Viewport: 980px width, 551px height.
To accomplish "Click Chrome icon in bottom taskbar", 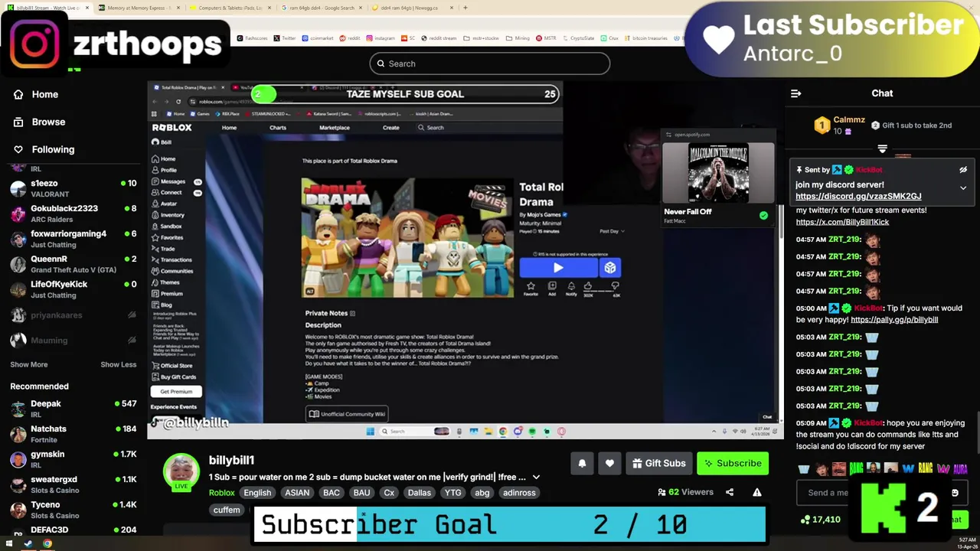I will click(47, 544).
